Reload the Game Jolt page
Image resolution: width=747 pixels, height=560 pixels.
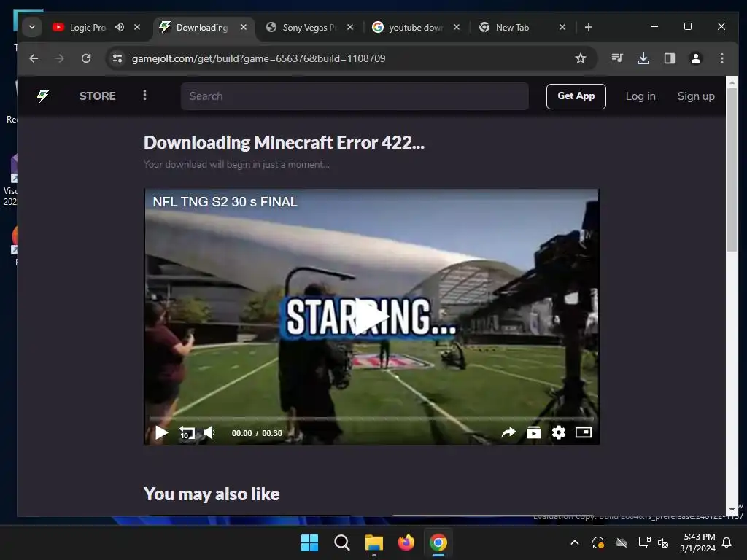tap(86, 58)
